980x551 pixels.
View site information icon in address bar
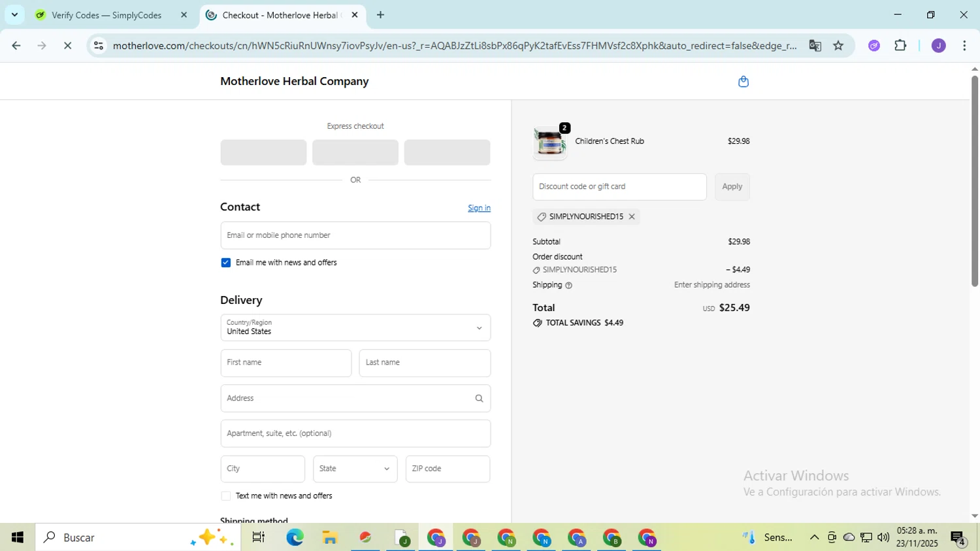(99, 46)
